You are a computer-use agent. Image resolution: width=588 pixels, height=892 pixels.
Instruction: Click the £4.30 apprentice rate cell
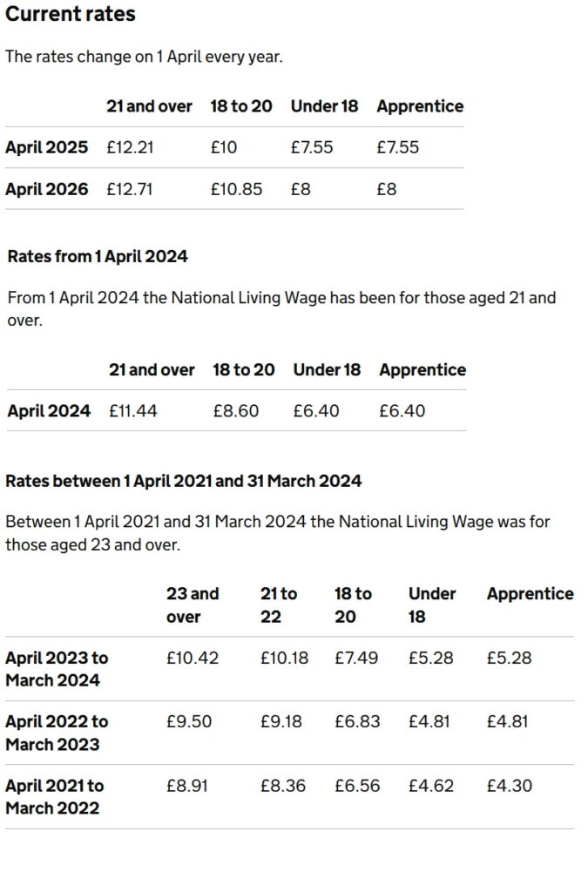click(x=509, y=786)
